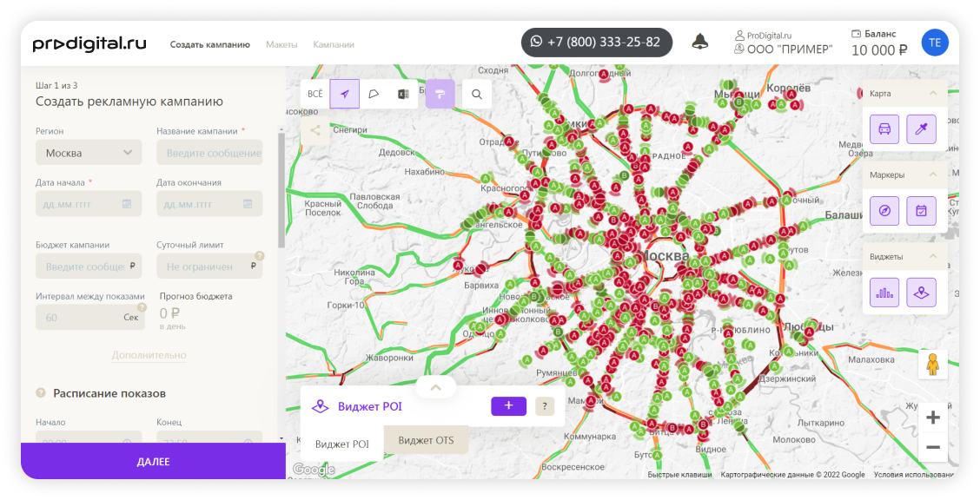The height and width of the screenshot is (500, 980).
Task: Click the notification bell icon
Action: [x=700, y=42]
